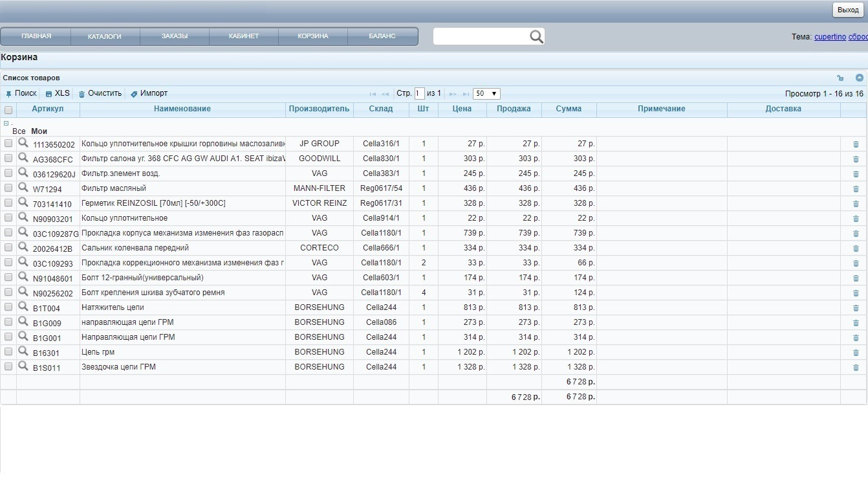Sort by the Наименование column header
The height and width of the screenshot is (488, 868).
tap(182, 109)
